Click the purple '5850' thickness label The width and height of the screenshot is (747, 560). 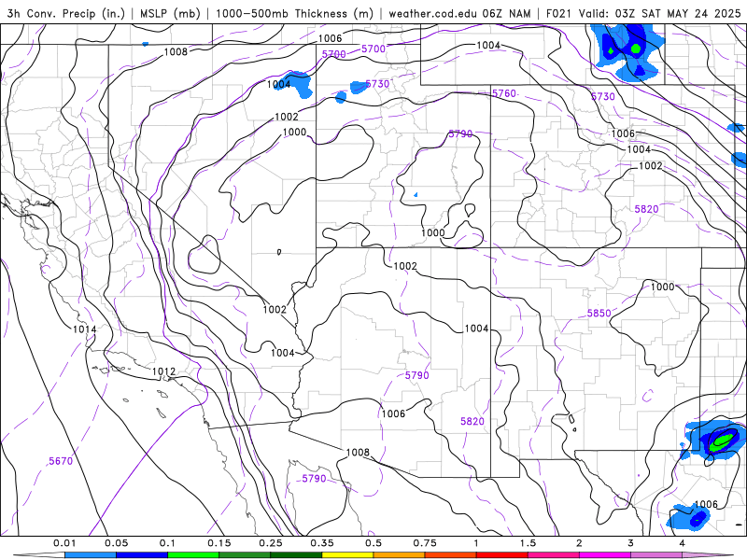pos(599,313)
